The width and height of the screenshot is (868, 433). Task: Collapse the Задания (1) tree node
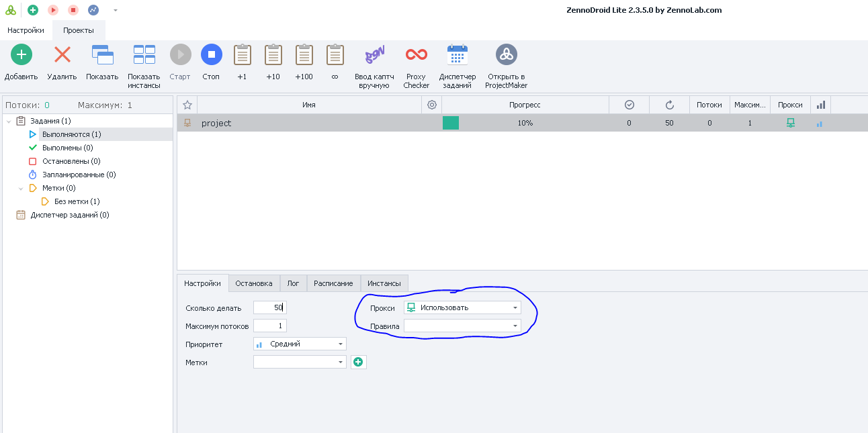click(x=9, y=121)
